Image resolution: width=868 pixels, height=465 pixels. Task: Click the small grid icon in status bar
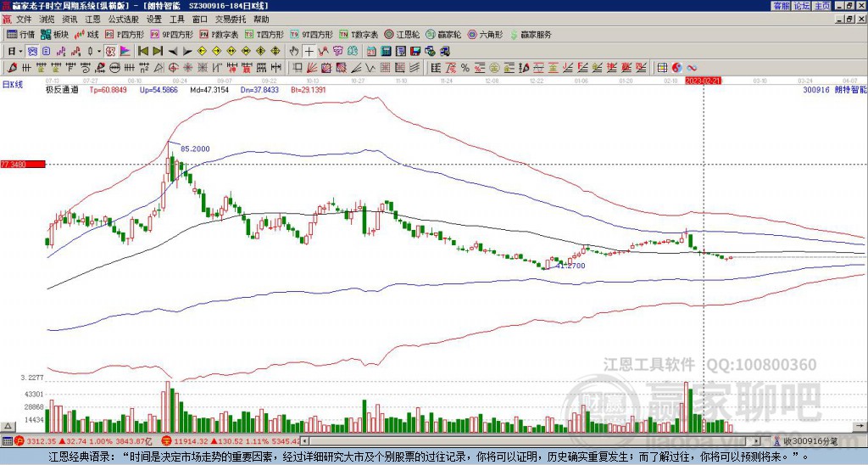point(7,441)
